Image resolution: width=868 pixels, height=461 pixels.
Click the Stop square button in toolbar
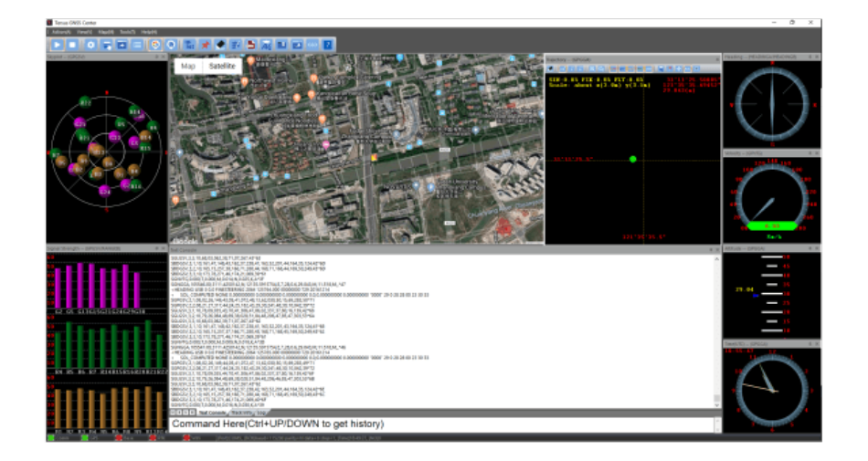[71, 44]
